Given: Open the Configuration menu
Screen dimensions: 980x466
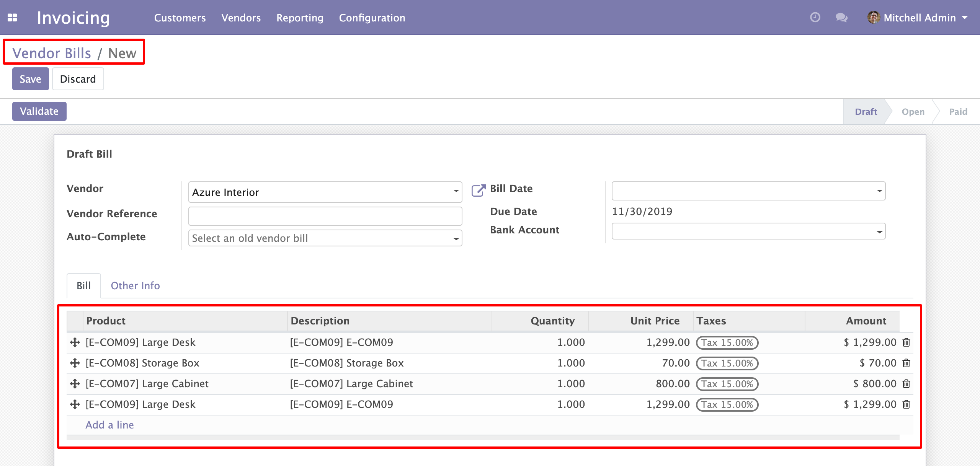Looking at the screenshot, I should click(x=372, y=18).
